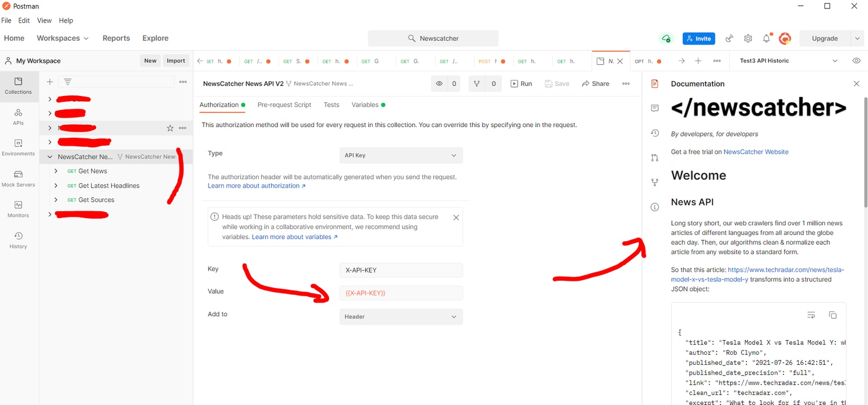Open the Test3 API Historic environment selector
This screenshot has height=405, width=868.
789,61
